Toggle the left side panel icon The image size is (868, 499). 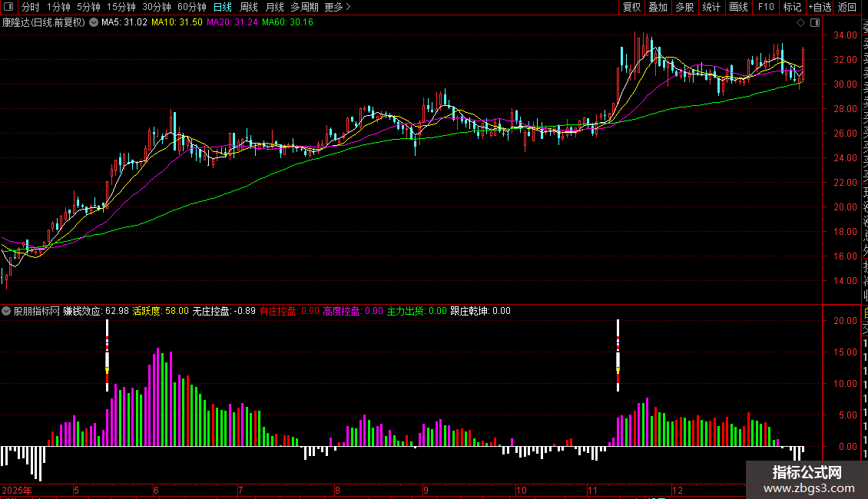pyautogui.click(x=8, y=7)
